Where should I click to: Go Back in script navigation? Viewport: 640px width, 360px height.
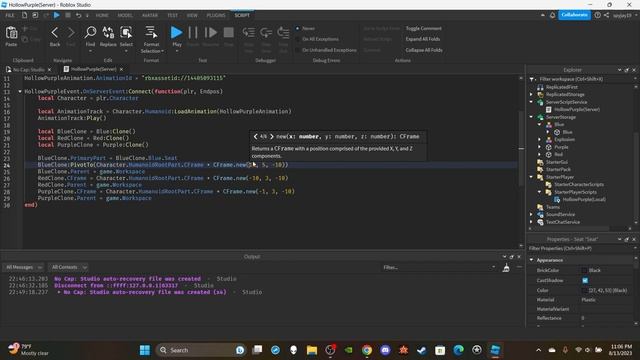tap(55, 33)
